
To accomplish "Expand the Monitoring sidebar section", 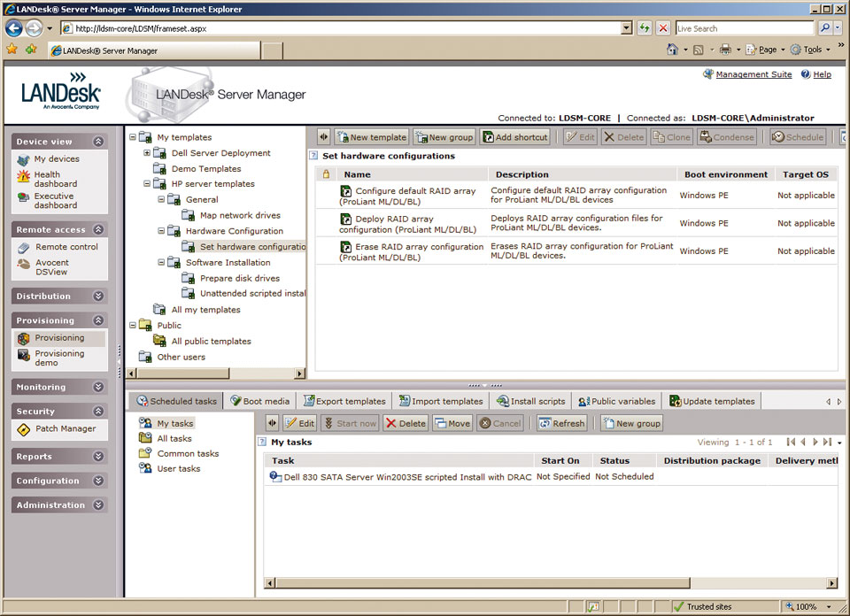I will point(98,388).
